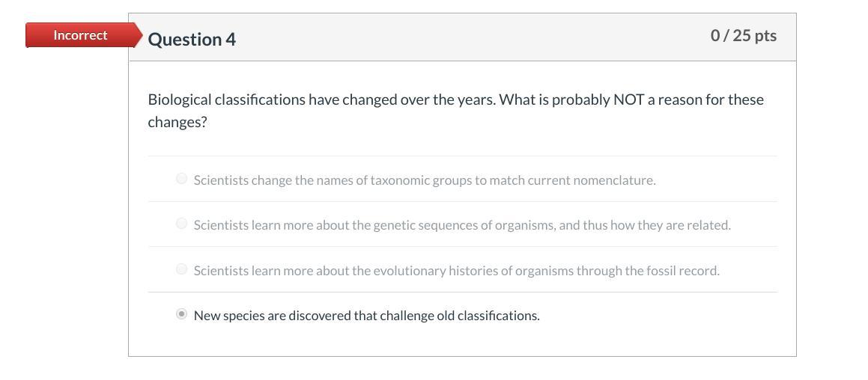Click the red Incorrect banner
Screen dimensions: 868x380
79,35
